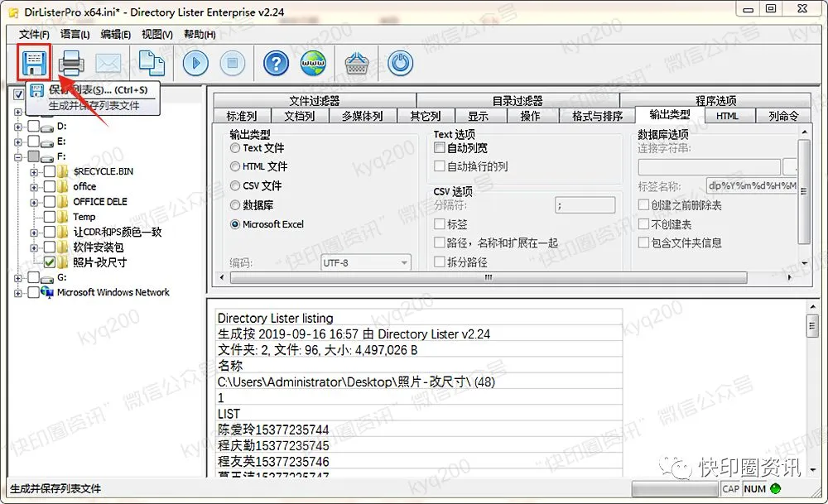Select the 照片-改尺寸 folder tree item
This screenshot has width=828, height=504.
(100, 262)
